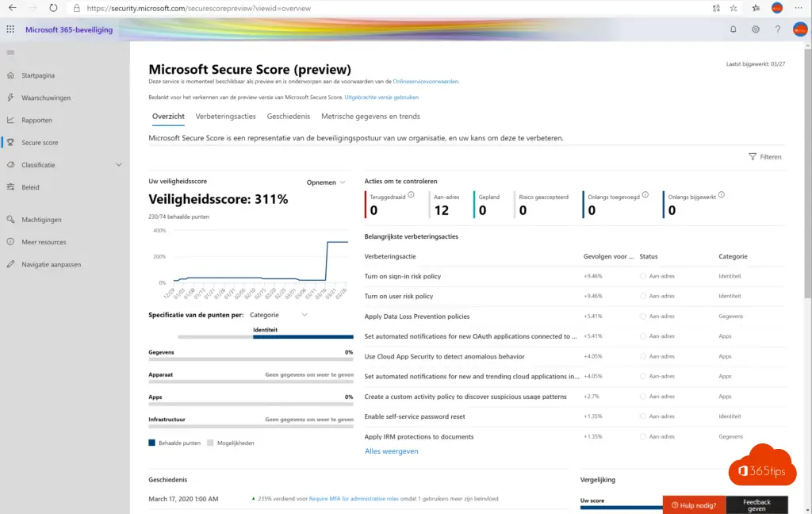This screenshot has width=812, height=514.
Task: Click the Rapporten chart icon
Action: (10, 120)
